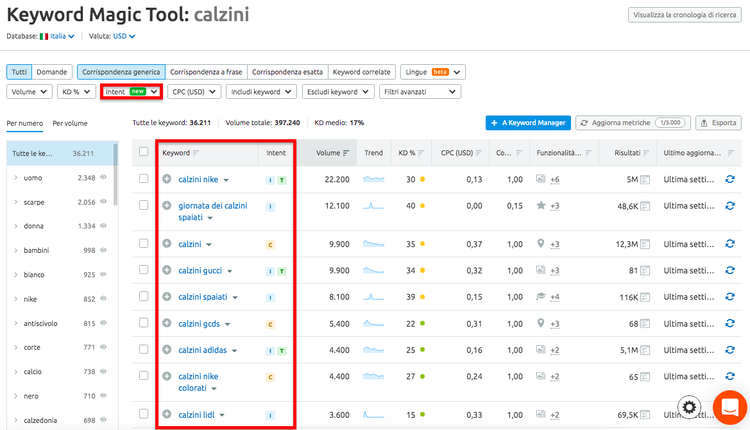The height and width of the screenshot is (430, 750).
Task: Tick checkbox for giornata dei calzini spaiati
Action: point(143,205)
